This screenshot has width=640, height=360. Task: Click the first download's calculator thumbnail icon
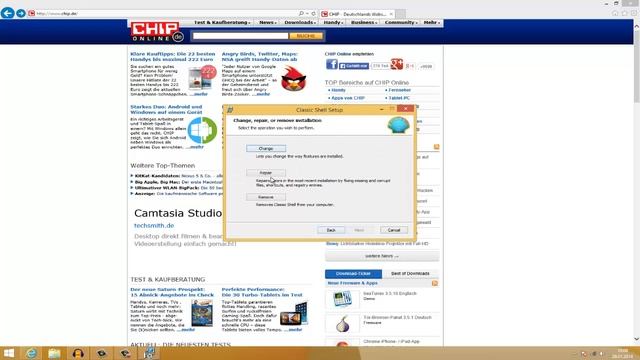(342, 299)
